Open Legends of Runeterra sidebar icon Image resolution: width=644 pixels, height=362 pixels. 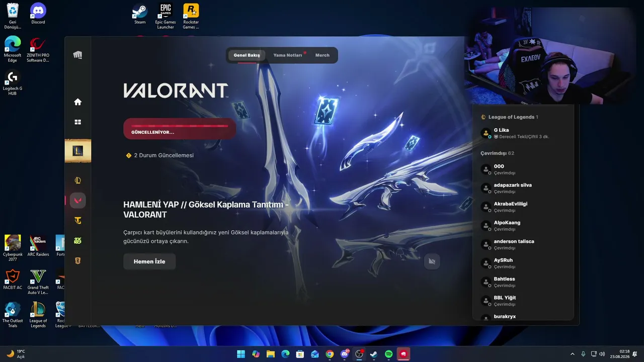coord(77,261)
